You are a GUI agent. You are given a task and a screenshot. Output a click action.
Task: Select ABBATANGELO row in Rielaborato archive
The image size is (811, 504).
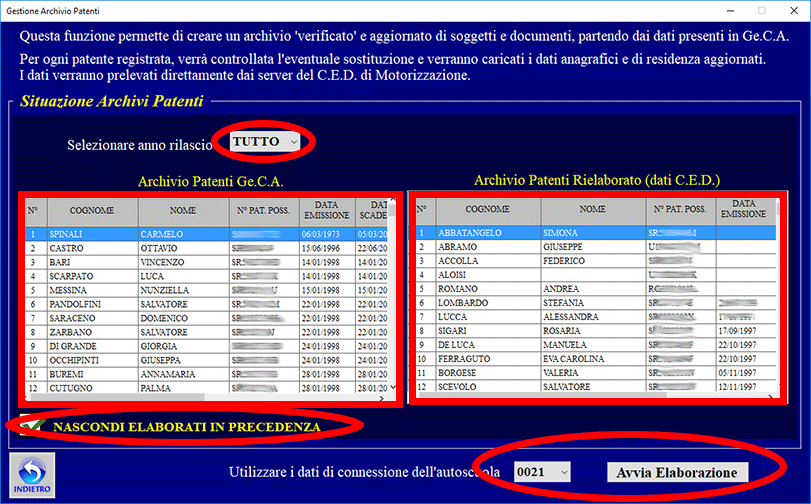click(x=596, y=233)
